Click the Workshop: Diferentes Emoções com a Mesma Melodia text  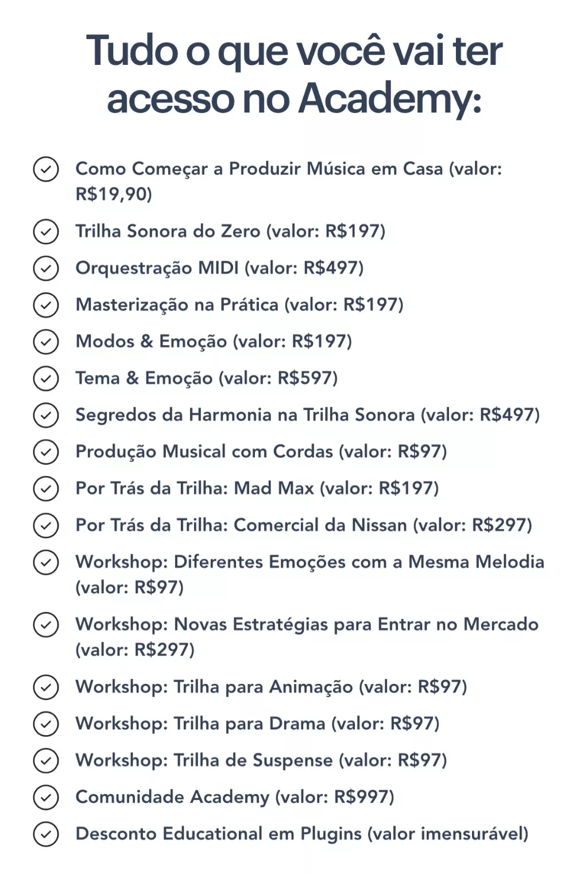pos(310,574)
